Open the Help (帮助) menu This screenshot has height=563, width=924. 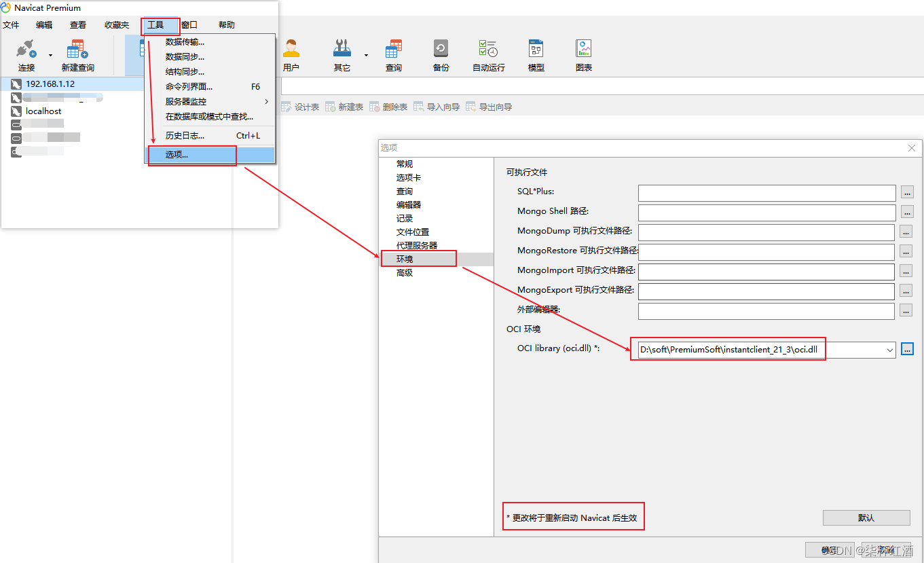pos(227,25)
